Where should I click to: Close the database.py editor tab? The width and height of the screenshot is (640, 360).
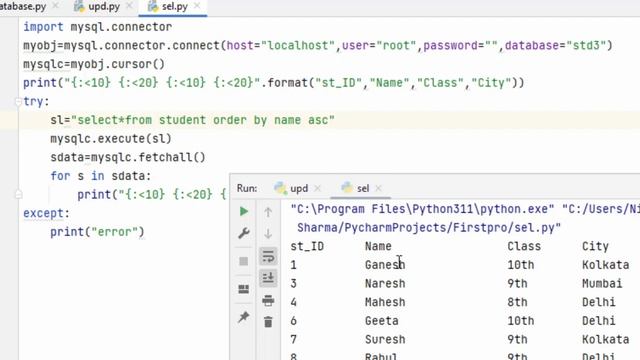(x=56, y=6)
